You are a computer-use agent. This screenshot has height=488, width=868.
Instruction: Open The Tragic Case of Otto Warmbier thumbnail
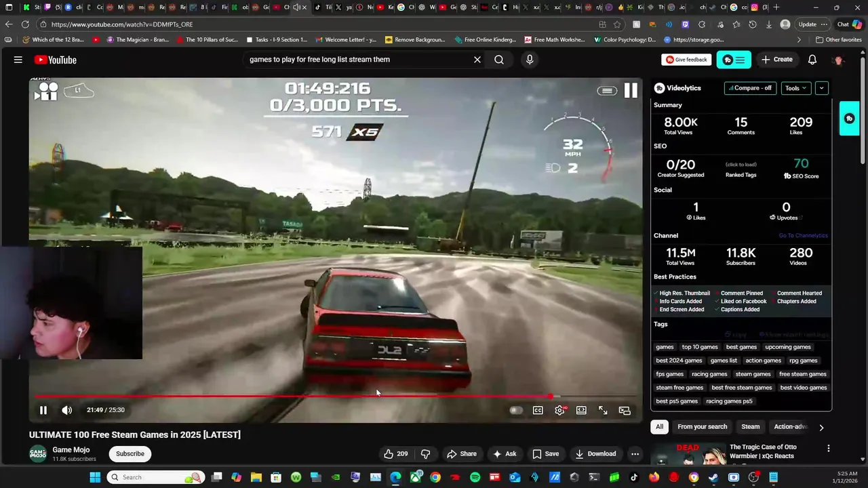pyautogui.click(x=688, y=453)
